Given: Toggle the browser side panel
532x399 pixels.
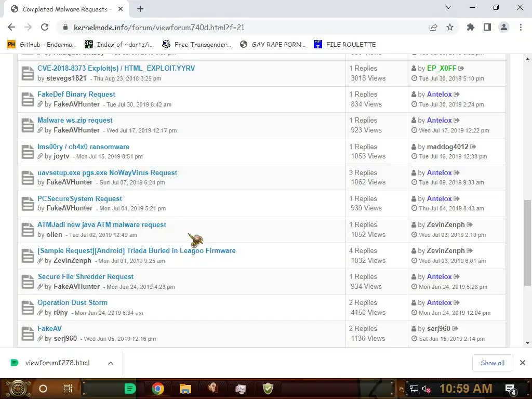Looking at the screenshot, I should (x=487, y=27).
